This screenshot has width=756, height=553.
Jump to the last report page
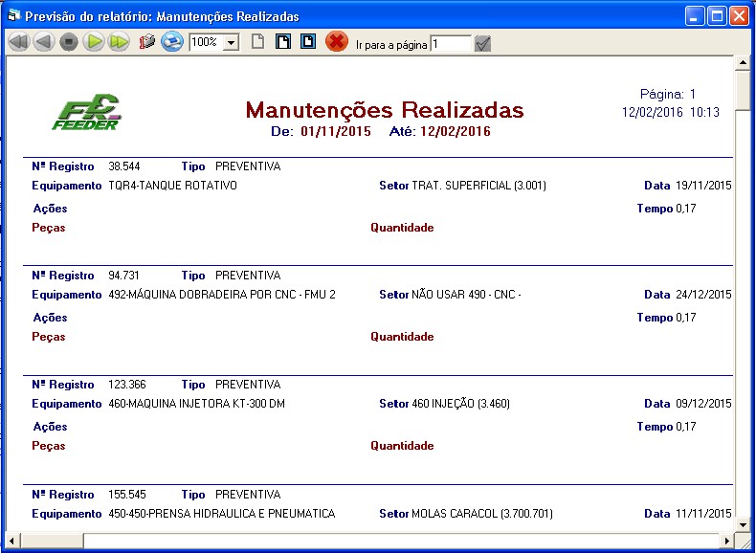tap(119, 42)
